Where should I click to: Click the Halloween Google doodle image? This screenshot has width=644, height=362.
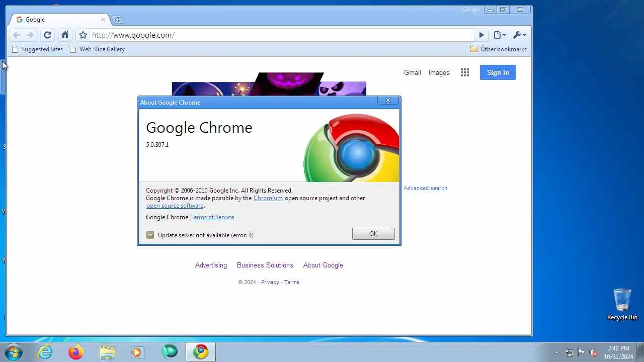pos(269,84)
